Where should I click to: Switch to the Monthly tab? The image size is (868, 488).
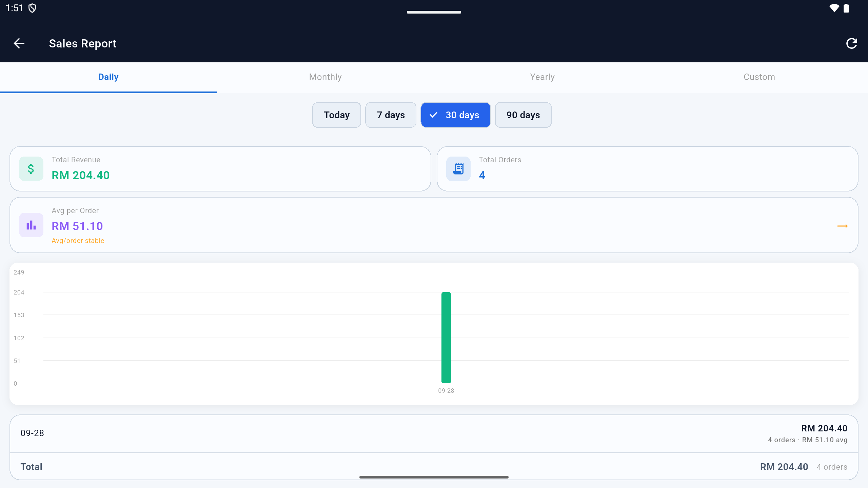point(325,77)
